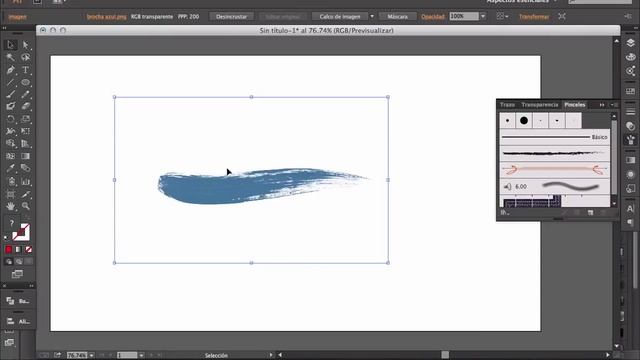The image size is (640, 360).
Task: Reset to default fill and stroke
Action: (x=6, y=238)
